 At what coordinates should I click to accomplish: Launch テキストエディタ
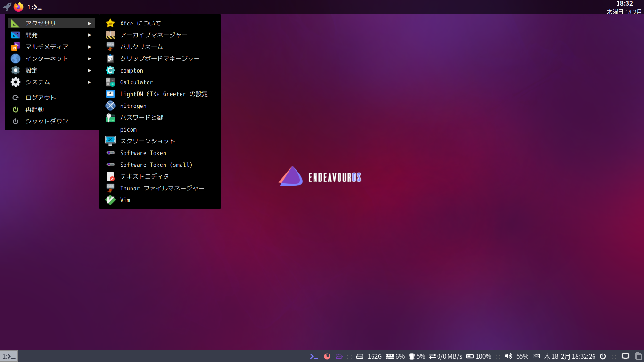click(160, 176)
